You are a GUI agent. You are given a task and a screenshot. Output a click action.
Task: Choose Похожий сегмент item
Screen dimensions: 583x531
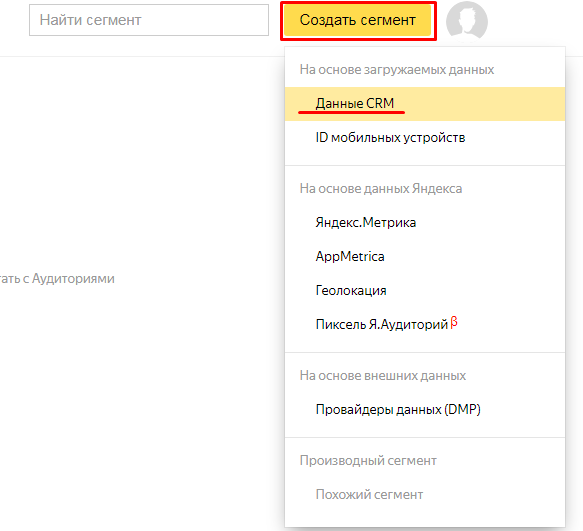point(425,495)
